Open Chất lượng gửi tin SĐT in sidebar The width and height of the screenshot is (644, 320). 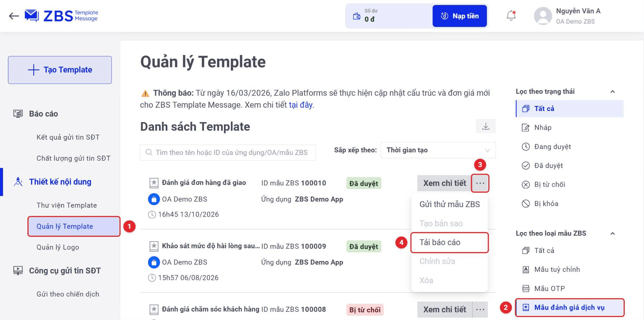[x=73, y=158]
